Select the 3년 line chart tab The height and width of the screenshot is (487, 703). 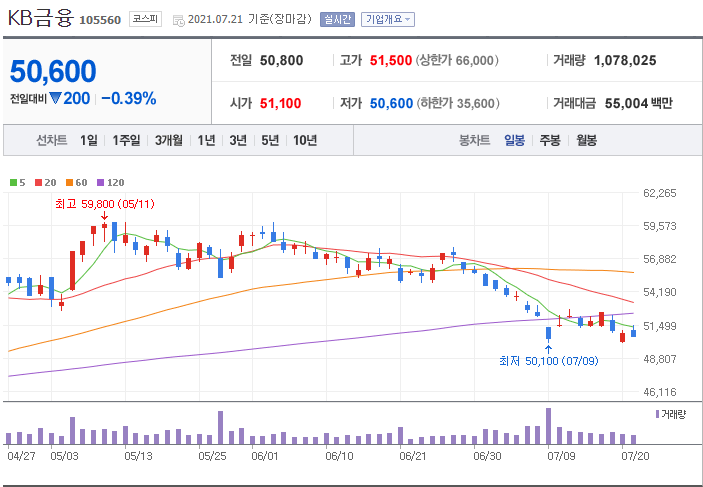click(238, 140)
